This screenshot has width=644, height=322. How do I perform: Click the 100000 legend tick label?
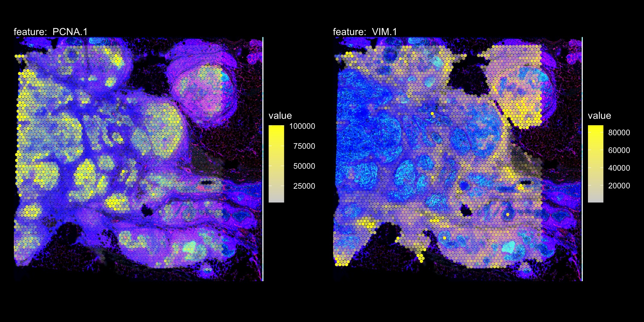[302, 126]
